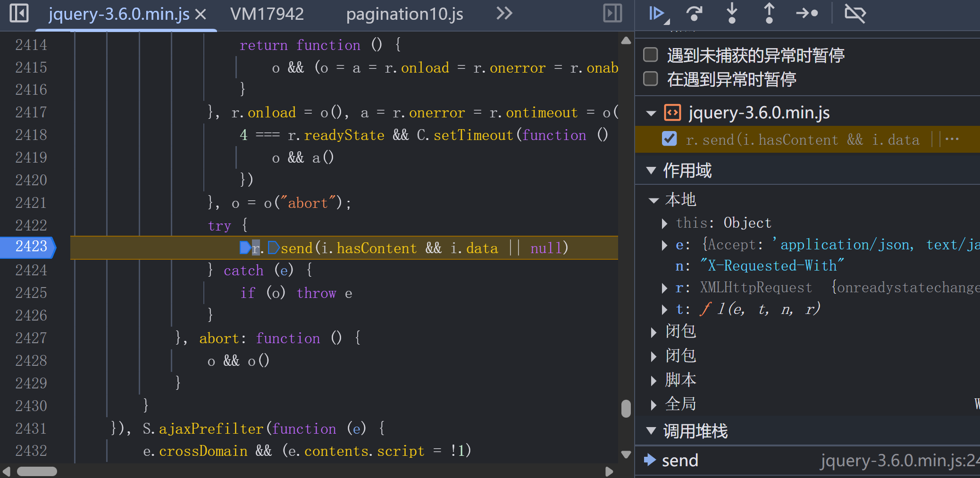Click line number 2414 in gutter
The width and height of the screenshot is (980, 478).
[31, 45]
